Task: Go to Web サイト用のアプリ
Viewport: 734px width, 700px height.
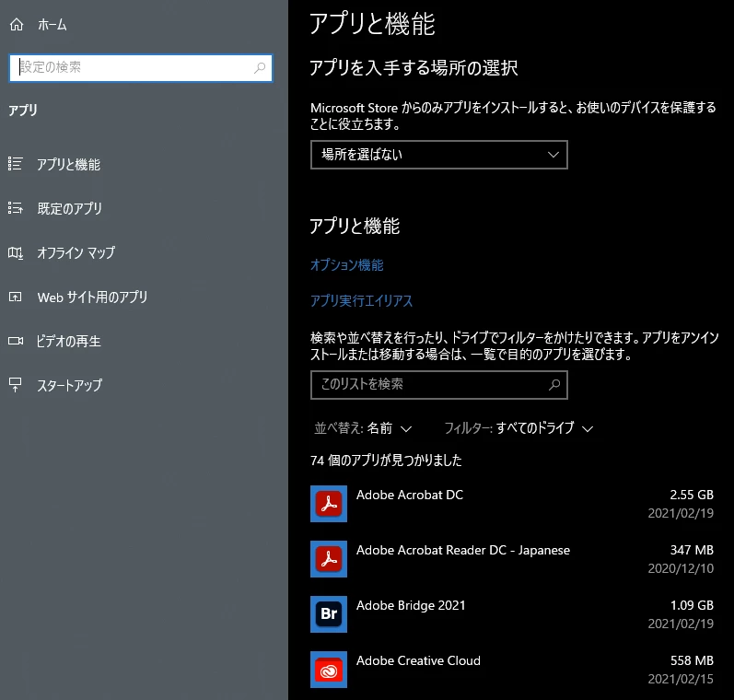Action: (92, 297)
